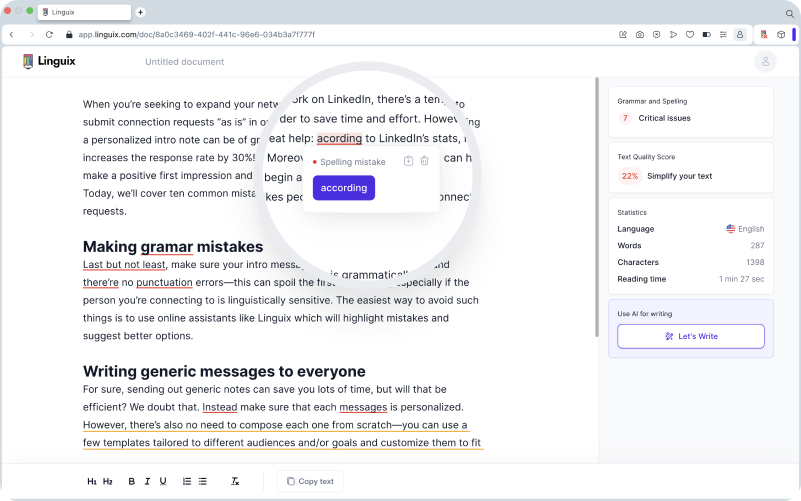
Task: Accept the 'according' spelling correction
Action: pos(343,188)
